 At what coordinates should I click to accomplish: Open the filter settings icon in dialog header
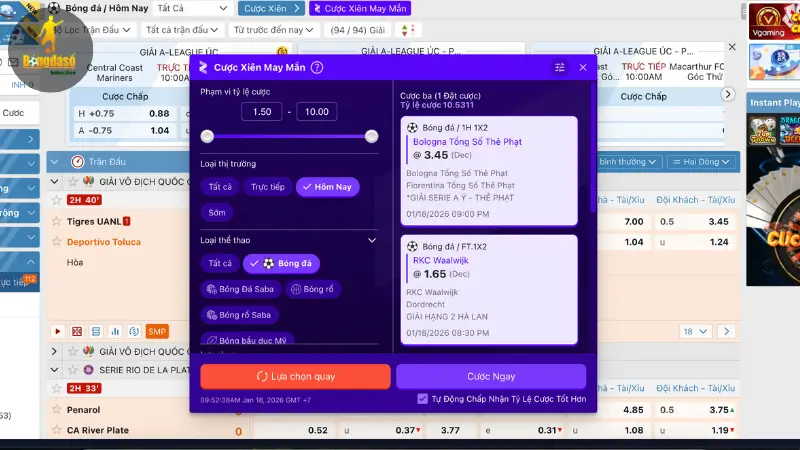tap(560, 68)
